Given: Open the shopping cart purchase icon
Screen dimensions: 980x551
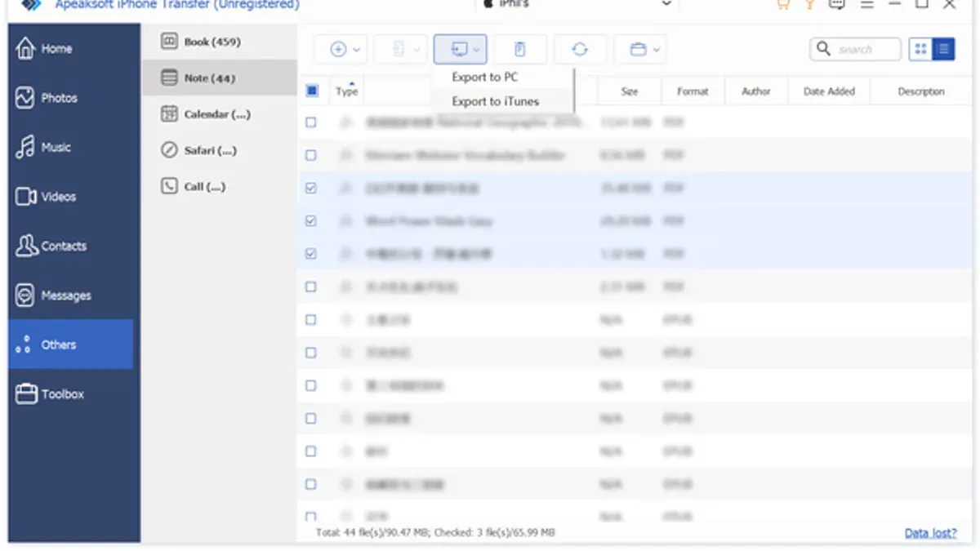Looking at the screenshot, I should coord(782,4).
